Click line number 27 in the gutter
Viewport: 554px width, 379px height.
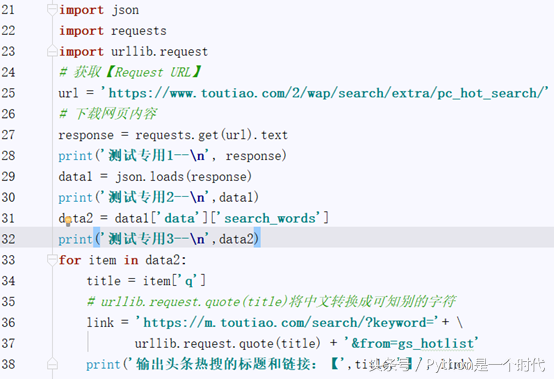8,135
